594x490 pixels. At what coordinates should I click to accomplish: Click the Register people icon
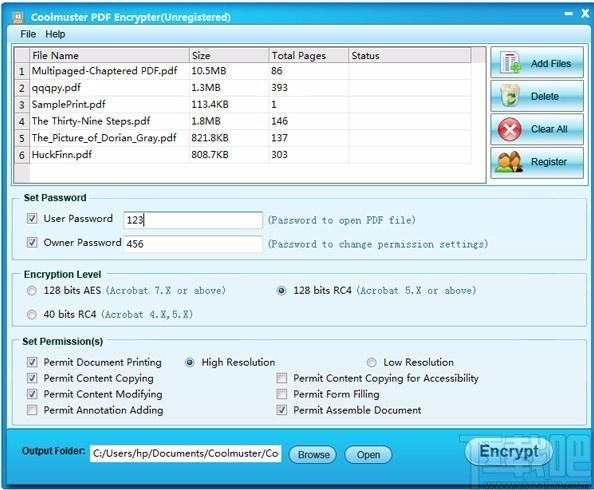(508, 162)
